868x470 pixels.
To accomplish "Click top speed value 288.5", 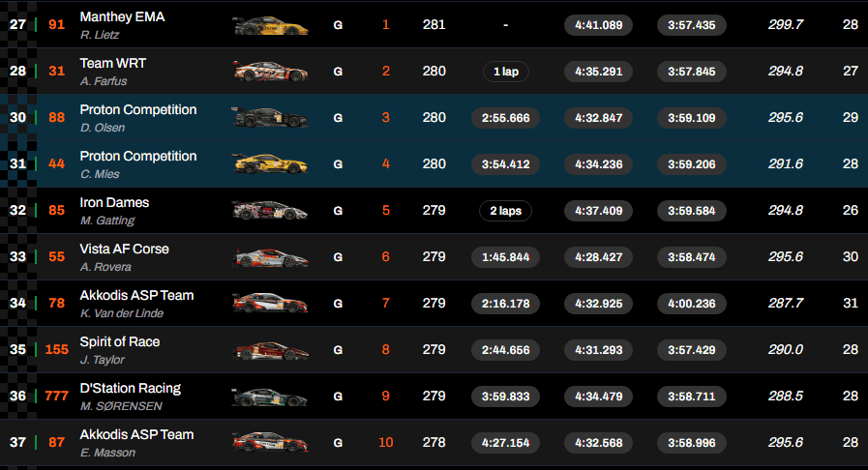I will pyautogui.click(x=786, y=397).
